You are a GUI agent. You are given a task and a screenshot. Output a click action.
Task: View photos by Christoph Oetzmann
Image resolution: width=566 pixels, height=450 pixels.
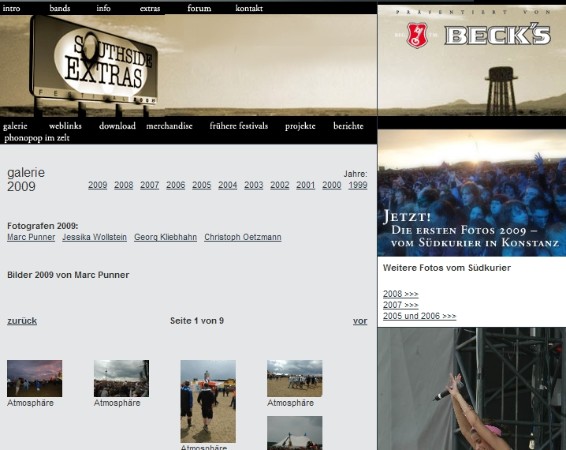[x=243, y=237]
